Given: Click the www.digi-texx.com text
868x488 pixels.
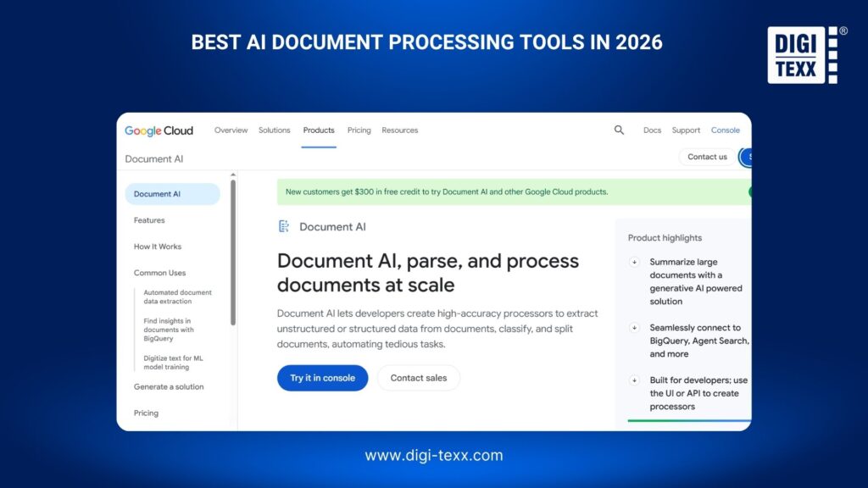Looking at the screenshot, I should click(434, 455).
